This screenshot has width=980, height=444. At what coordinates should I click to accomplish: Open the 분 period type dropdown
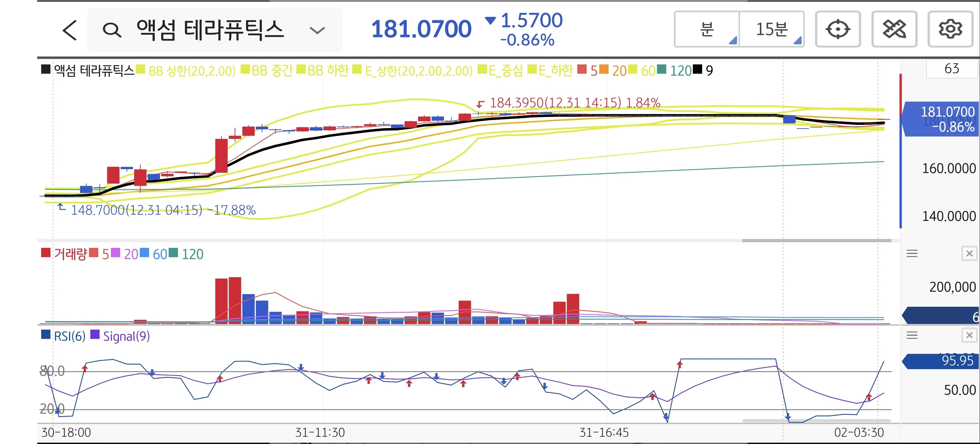(x=707, y=29)
